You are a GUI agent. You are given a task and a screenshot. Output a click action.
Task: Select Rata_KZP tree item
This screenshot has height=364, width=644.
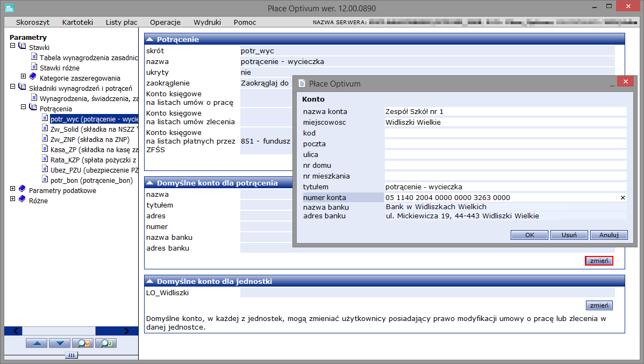(94, 160)
